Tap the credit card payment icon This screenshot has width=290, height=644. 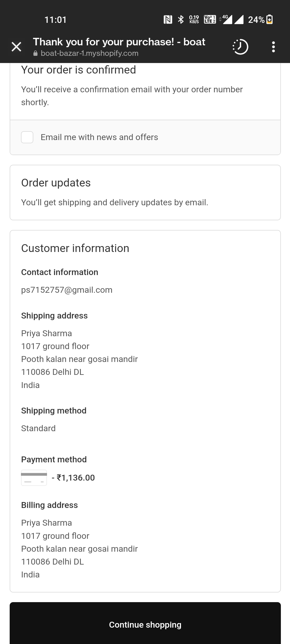tap(34, 478)
